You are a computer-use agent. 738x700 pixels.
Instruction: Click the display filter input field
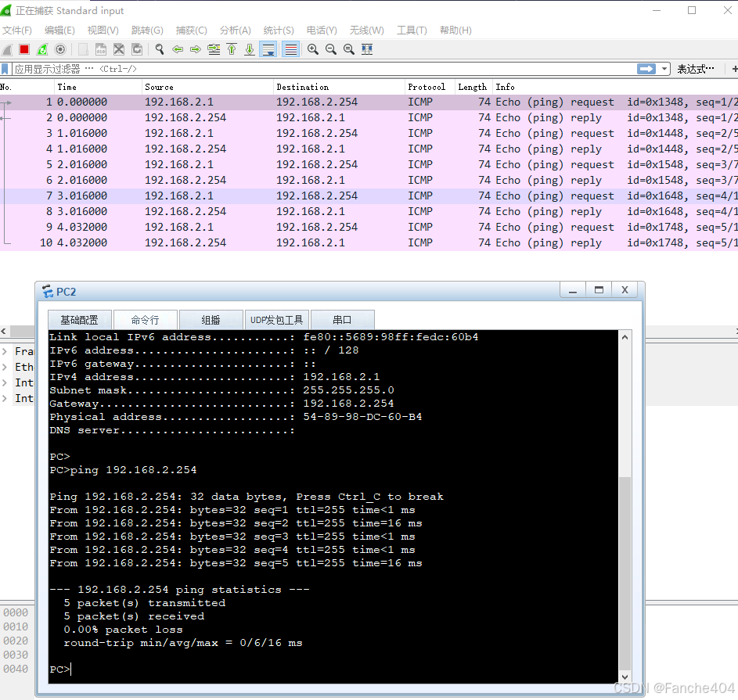pyautogui.click(x=324, y=69)
